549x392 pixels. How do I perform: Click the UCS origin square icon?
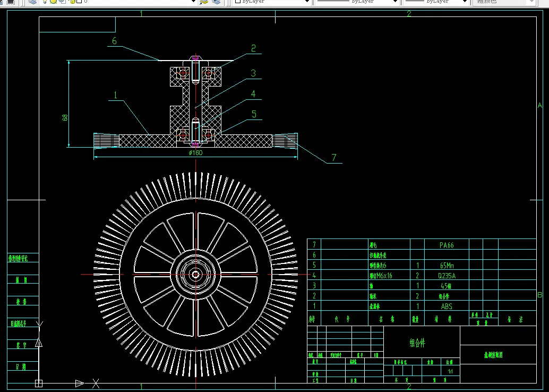click(x=39, y=384)
